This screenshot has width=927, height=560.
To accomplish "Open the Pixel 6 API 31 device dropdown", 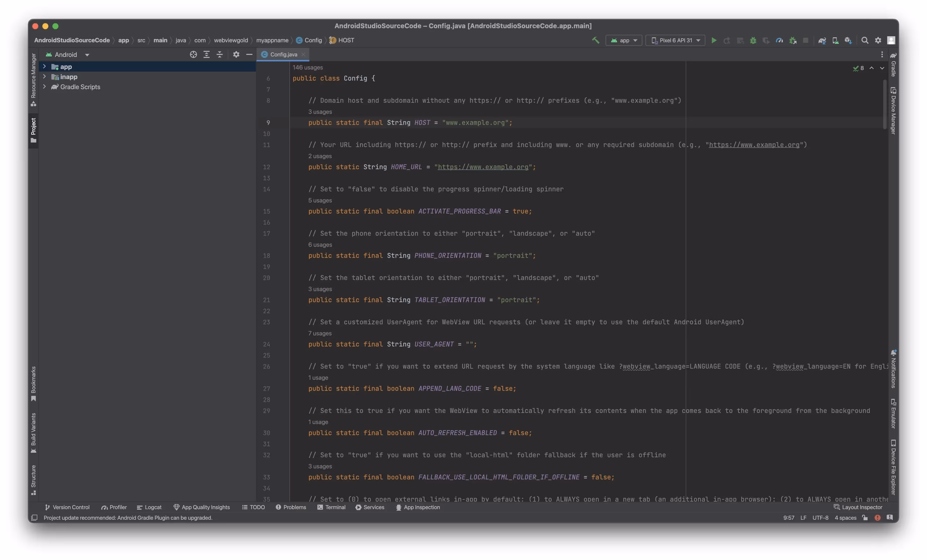I will (x=675, y=40).
